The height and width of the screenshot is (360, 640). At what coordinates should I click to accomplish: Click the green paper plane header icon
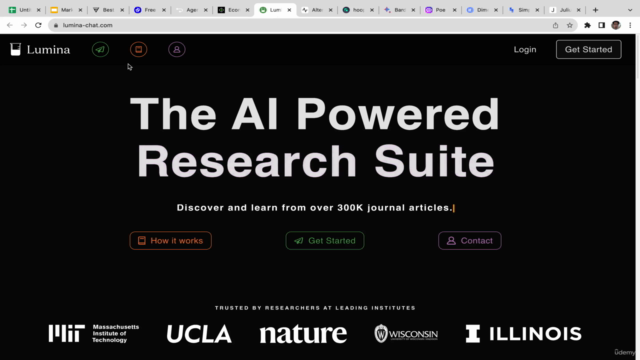pos(100,49)
